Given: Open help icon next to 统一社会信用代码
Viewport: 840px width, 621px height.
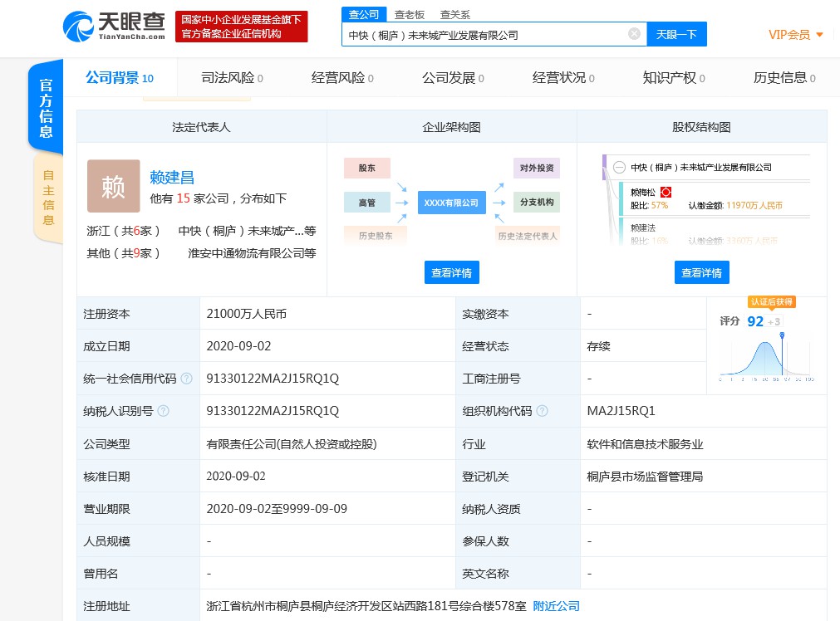Looking at the screenshot, I should [186, 379].
